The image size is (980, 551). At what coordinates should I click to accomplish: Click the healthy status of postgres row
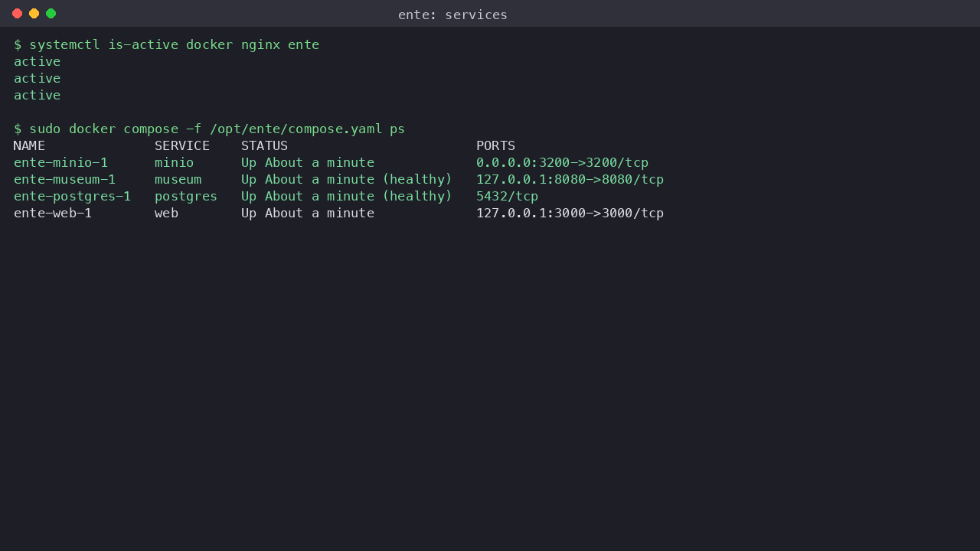click(347, 196)
